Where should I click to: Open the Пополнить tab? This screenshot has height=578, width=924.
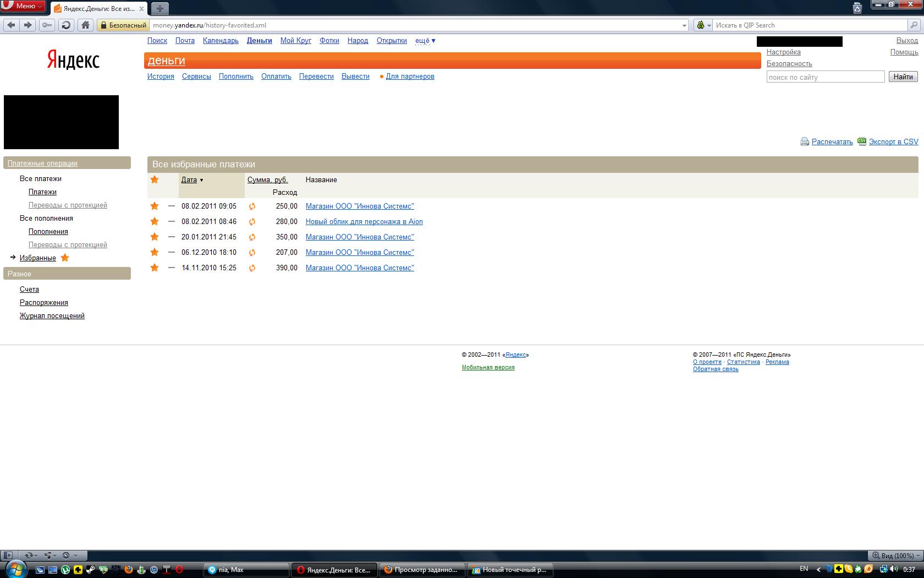coord(236,77)
